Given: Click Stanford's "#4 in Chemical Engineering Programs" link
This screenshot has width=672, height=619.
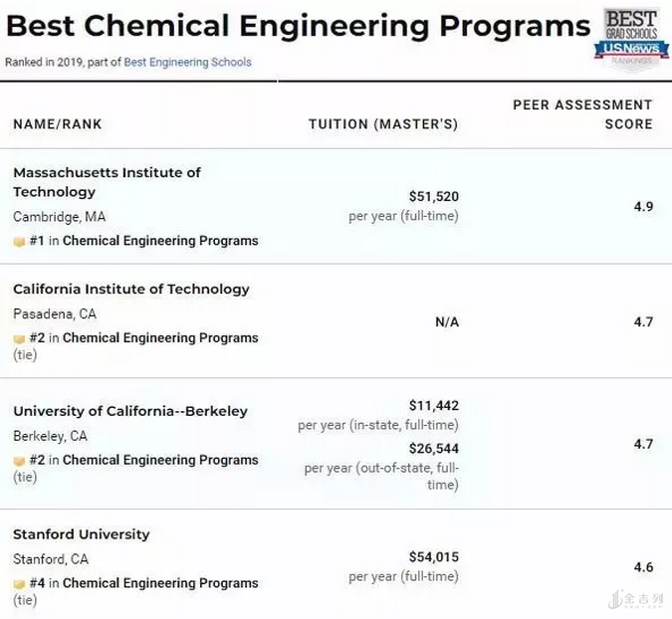Looking at the screenshot, I should tap(143, 584).
